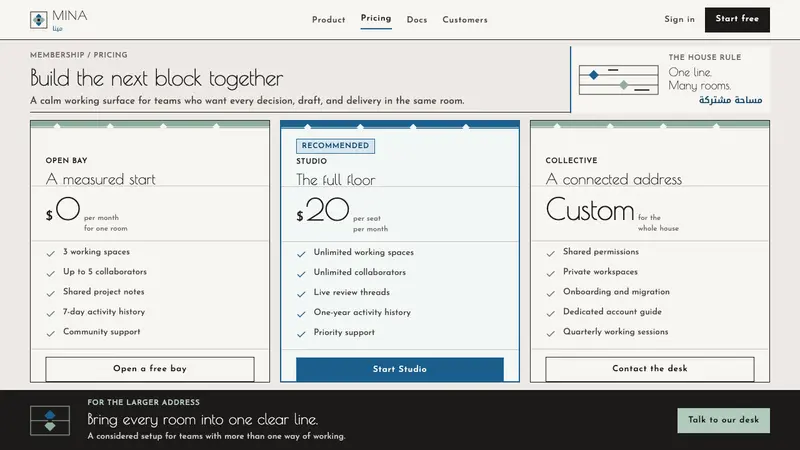Screen dimensions: 800x450
Task: Click checkmark beside Shared permissions
Action: (x=551, y=253)
